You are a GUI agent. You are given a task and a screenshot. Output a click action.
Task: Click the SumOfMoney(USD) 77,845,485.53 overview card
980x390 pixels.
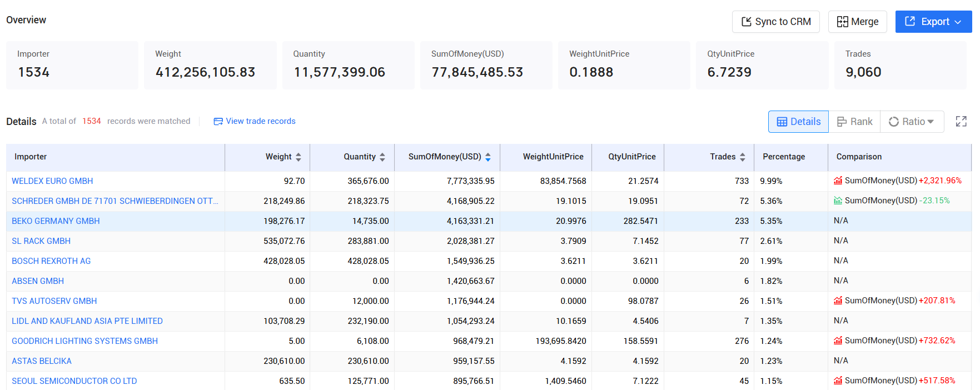[x=486, y=65]
